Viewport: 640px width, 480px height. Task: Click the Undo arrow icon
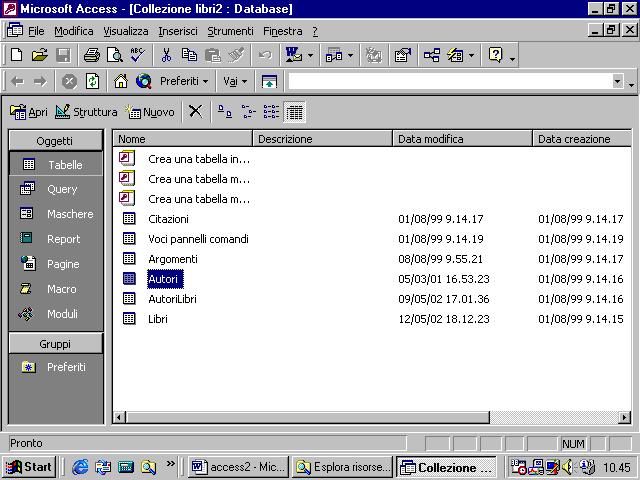(265, 55)
